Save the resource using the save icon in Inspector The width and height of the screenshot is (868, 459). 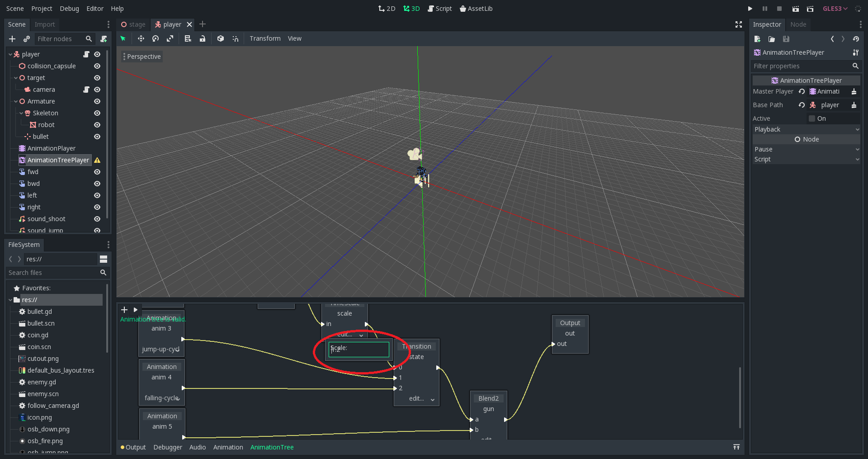[786, 39]
